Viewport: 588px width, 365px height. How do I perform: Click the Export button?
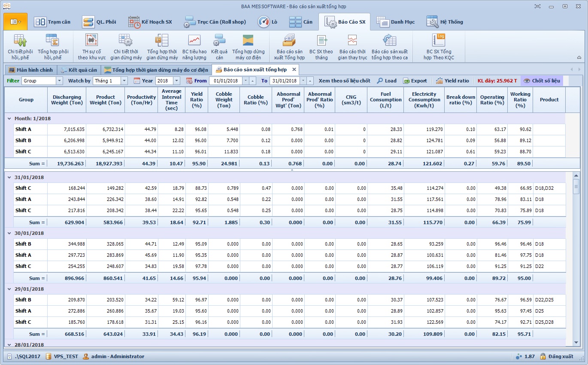pos(415,81)
